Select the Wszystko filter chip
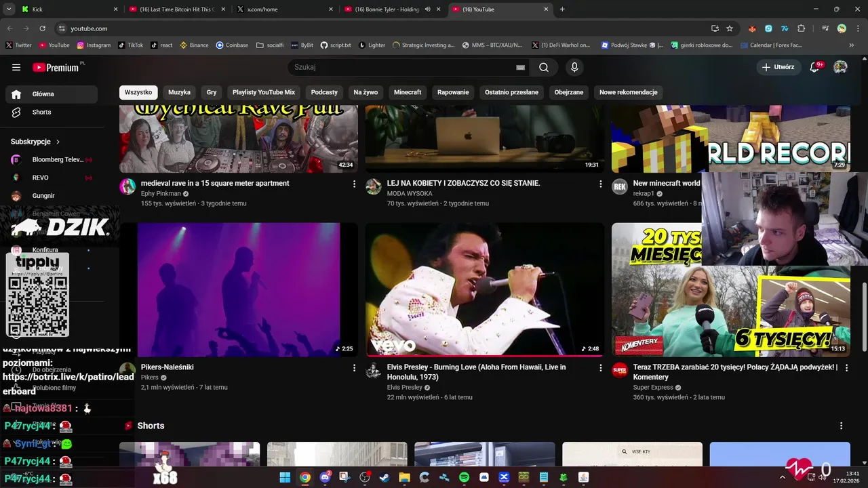 pos(138,92)
